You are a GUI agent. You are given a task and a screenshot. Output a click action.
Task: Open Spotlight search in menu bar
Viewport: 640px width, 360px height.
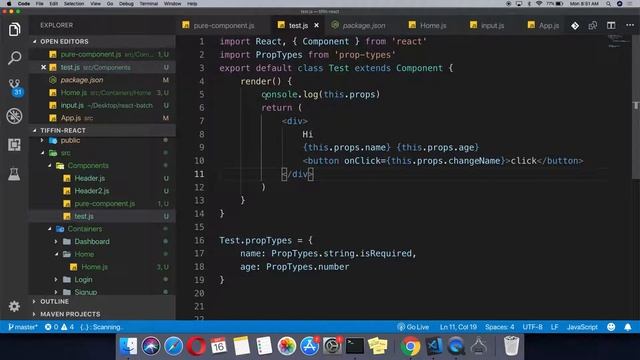pos(608,4)
